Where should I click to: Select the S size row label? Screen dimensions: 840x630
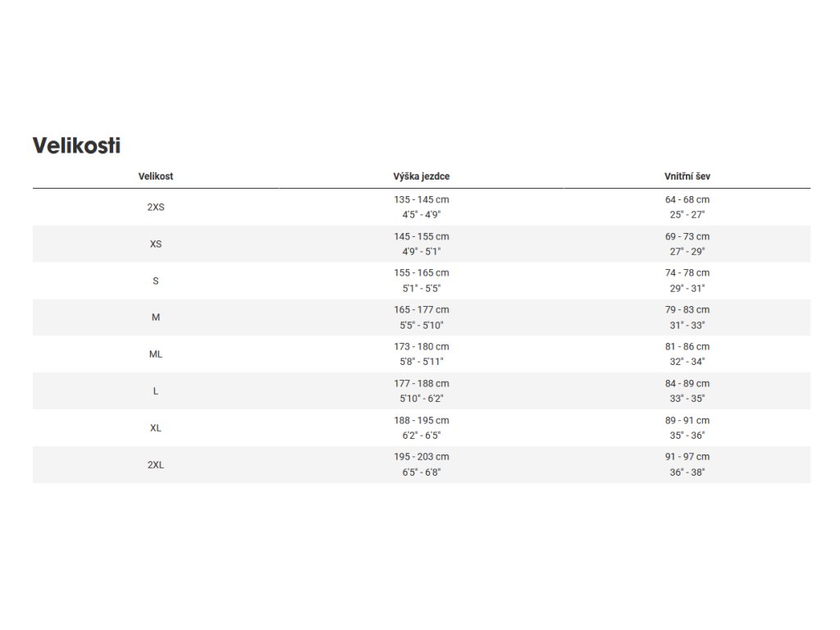(156, 281)
